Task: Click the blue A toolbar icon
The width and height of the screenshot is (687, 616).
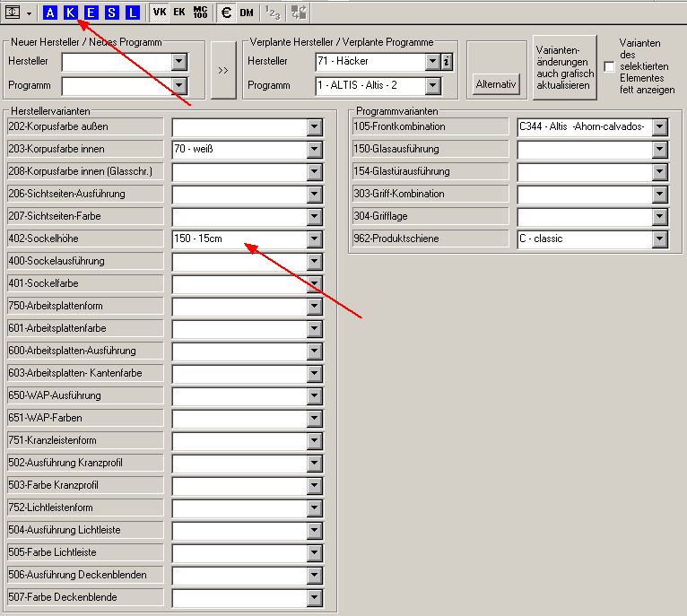Action: pyautogui.click(x=50, y=12)
